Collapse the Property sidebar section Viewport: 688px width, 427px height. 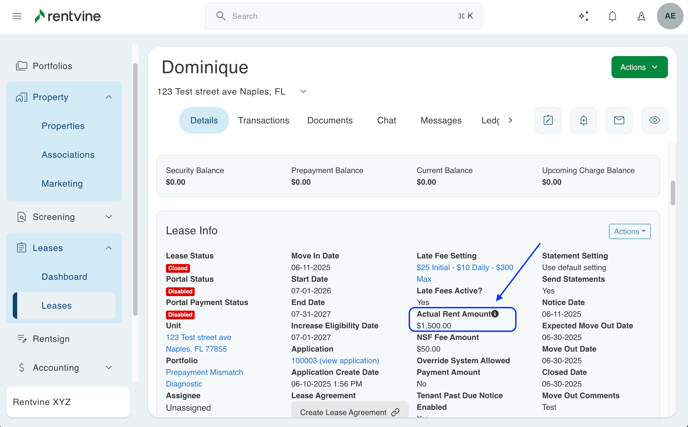point(109,97)
